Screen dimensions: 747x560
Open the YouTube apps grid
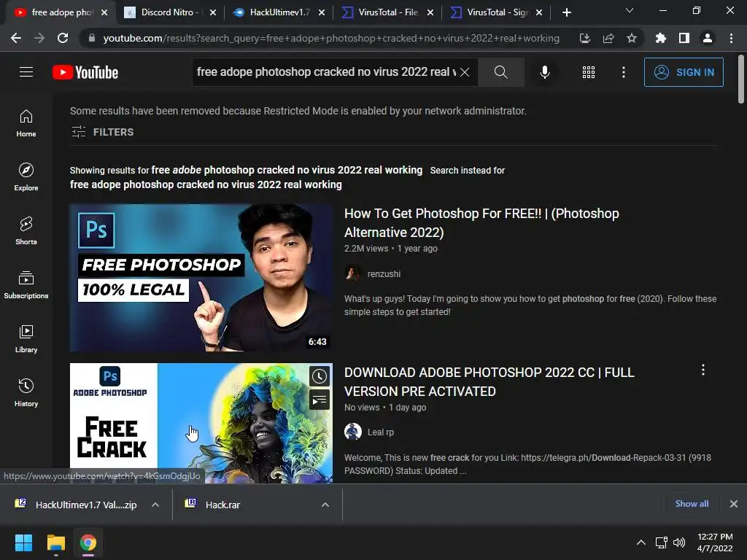coord(589,72)
